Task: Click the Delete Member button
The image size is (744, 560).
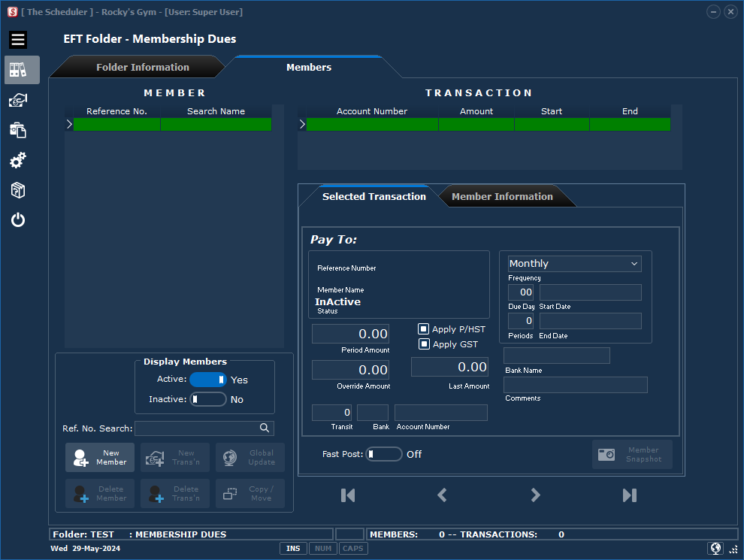Action: tap(100, 494)
